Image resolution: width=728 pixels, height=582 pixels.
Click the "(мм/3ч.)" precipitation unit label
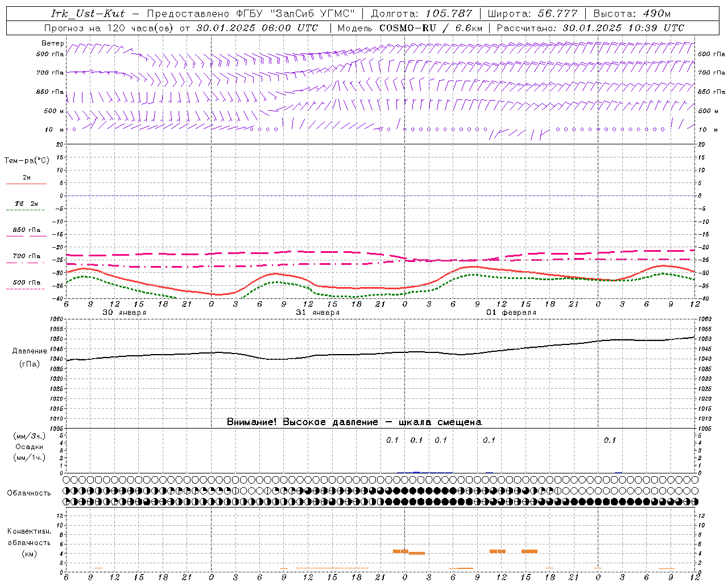(x=30, y=436)
